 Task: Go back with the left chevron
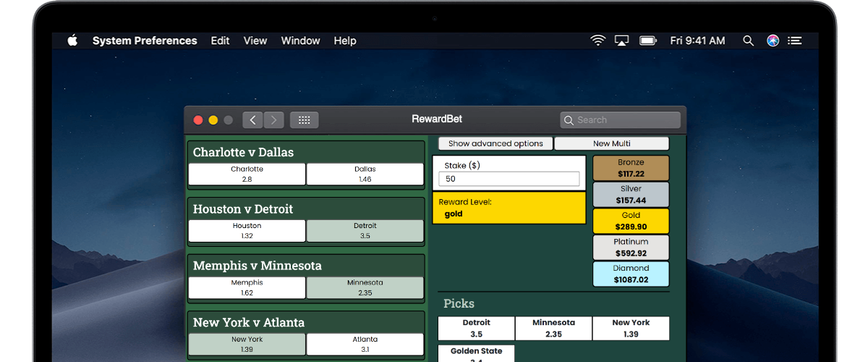tap(252, 120)
